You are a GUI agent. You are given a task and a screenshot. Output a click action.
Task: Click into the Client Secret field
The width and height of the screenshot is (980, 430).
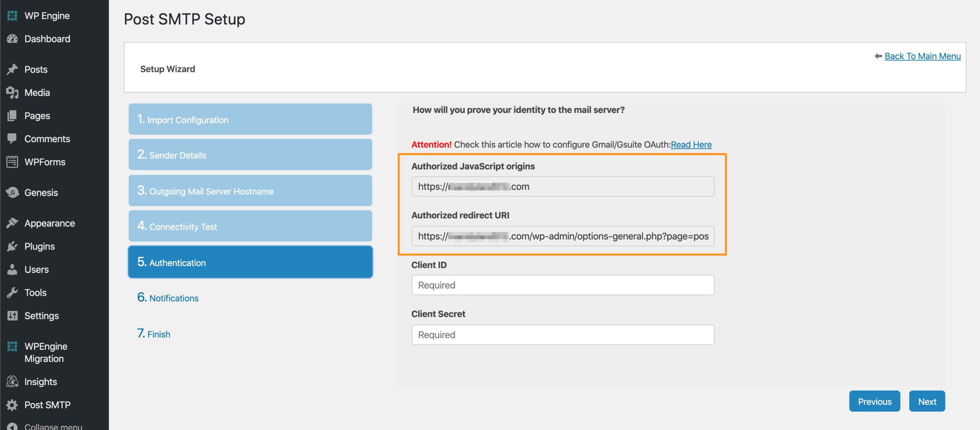click(563, 335)
